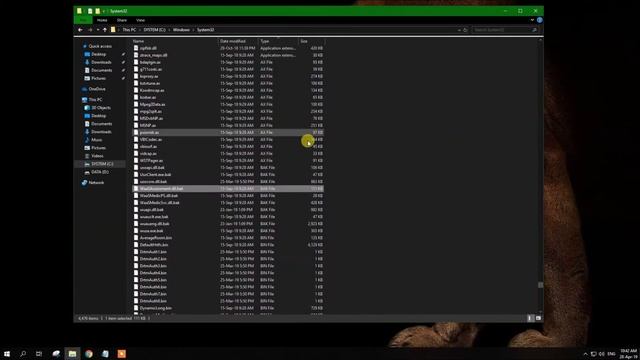
Task: Open Pictures under This PC
Action: [98, 148]
